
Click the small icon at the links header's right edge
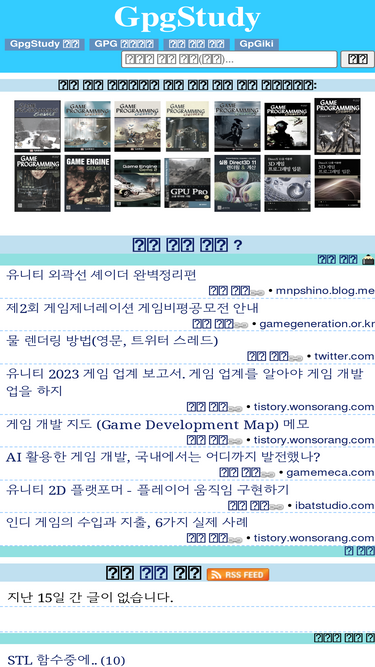click(368, 259)
